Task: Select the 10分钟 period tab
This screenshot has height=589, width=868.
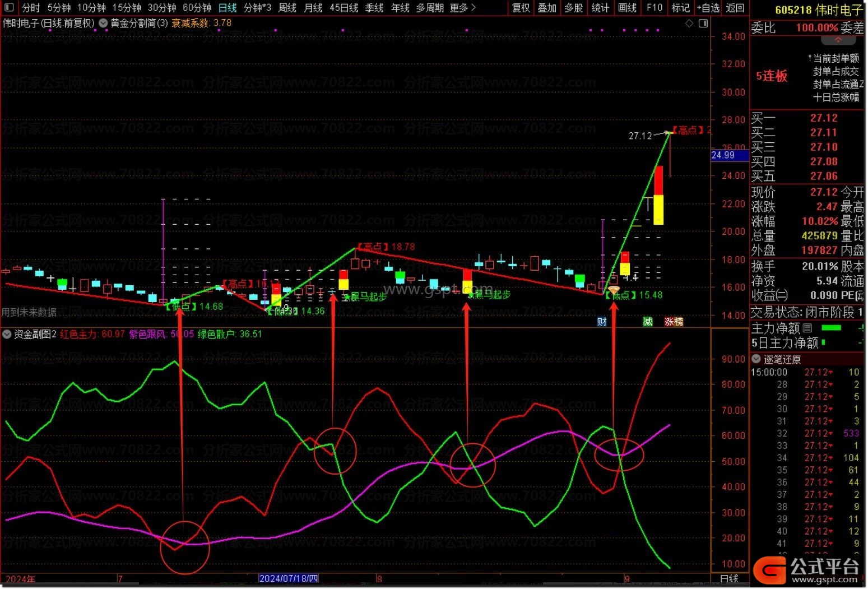Action: pyautogui.click(x=91, y=8)
